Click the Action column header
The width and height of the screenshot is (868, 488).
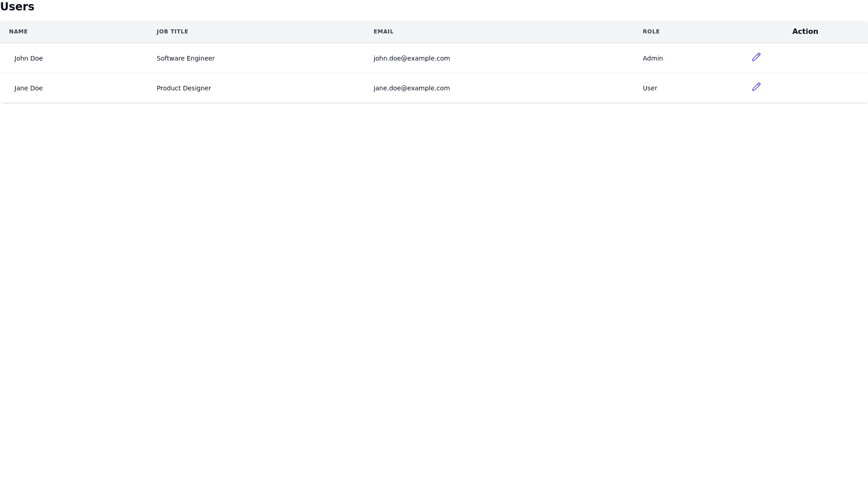pyautogui.click(x=805, y=32)
